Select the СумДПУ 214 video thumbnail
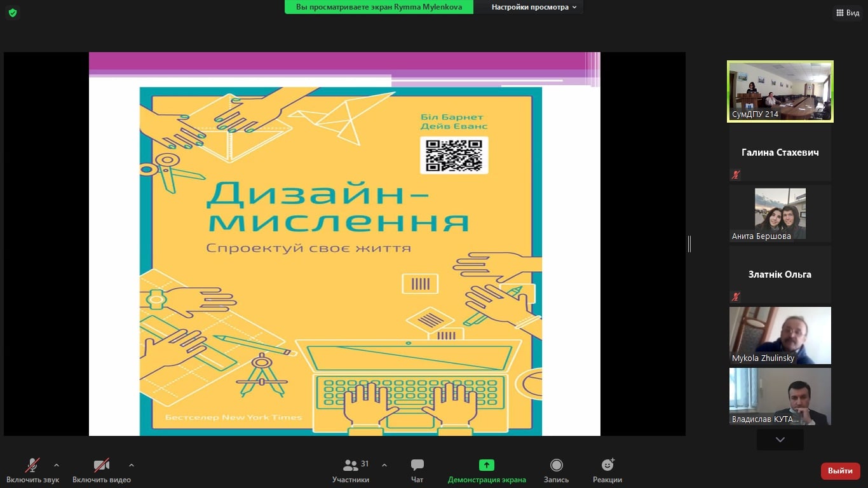 click(x=780, y=91)
